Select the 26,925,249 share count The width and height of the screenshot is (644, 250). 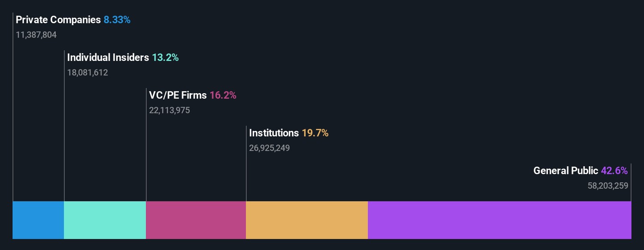269,148
